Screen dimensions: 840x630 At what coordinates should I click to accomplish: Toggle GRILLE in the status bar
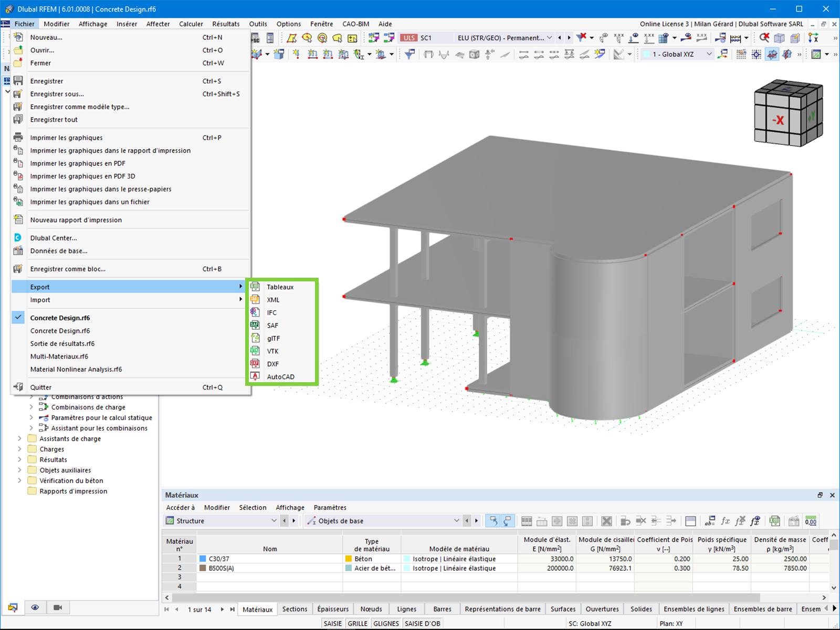pyautogui.click(x=358, y=623)
